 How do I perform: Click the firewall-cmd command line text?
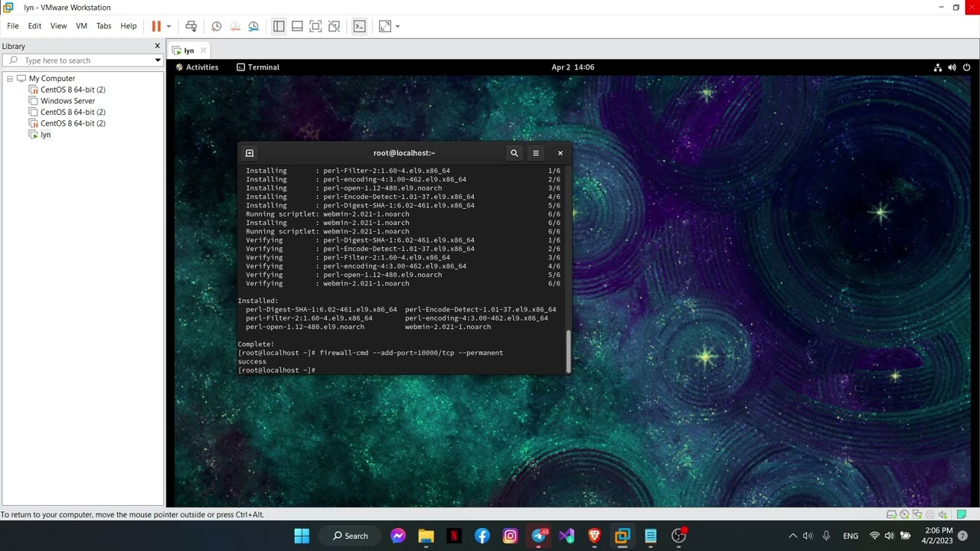411,353
